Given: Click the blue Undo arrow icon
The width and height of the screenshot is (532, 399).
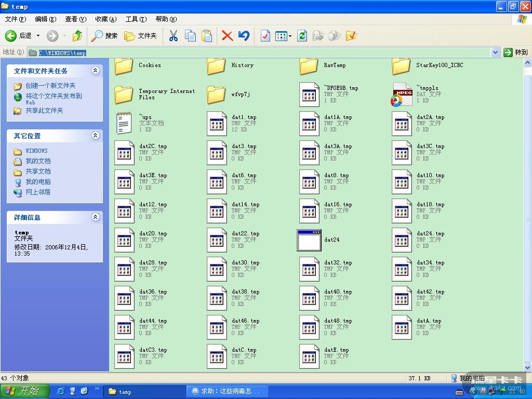Looking at the screenshot, I should tap(244, 36).
